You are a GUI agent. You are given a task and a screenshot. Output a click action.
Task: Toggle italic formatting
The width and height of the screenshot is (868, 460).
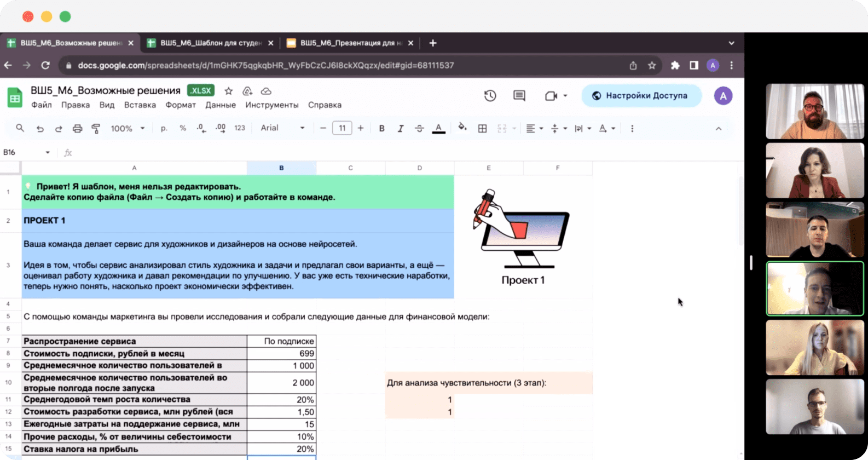[400, 129]
